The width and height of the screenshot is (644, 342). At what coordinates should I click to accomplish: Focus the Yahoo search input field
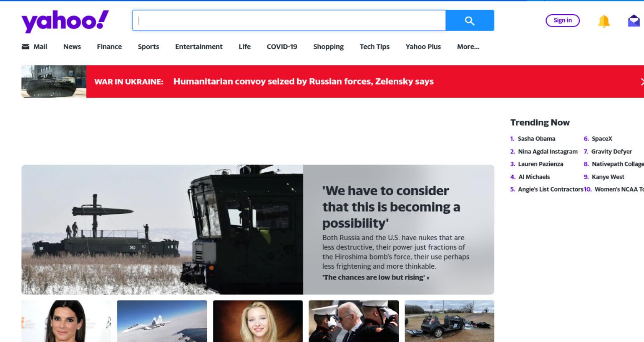tap(289, 21)
